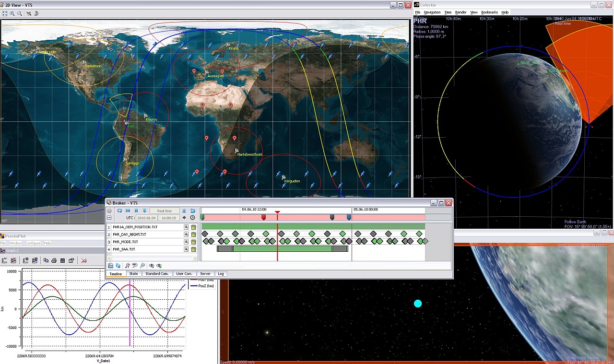Viewport: 614px width, 364px height.
Task: Toggle the satellite icon in 2D View toolbar
Action: [x=29, y=13]
